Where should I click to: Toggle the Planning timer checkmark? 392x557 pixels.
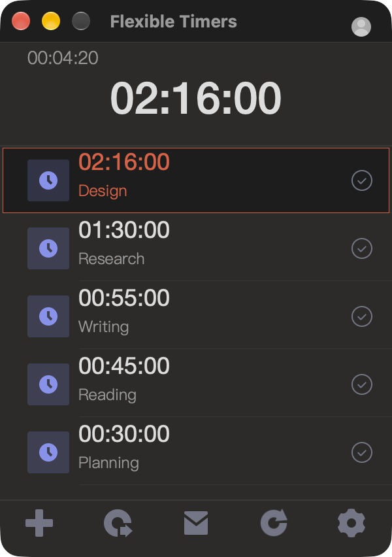pos(362,452)
